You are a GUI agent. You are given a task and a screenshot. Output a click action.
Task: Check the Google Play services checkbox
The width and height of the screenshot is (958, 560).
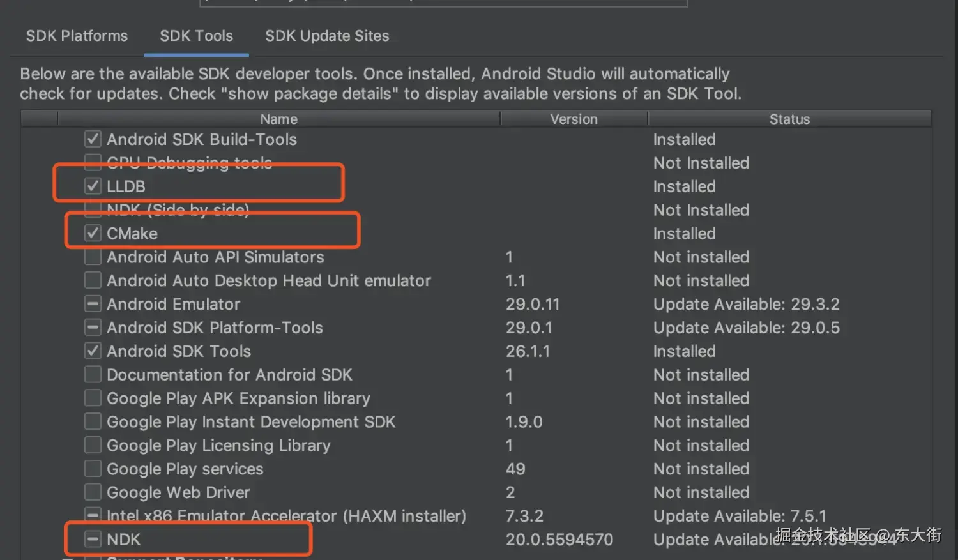pos(93,469)
